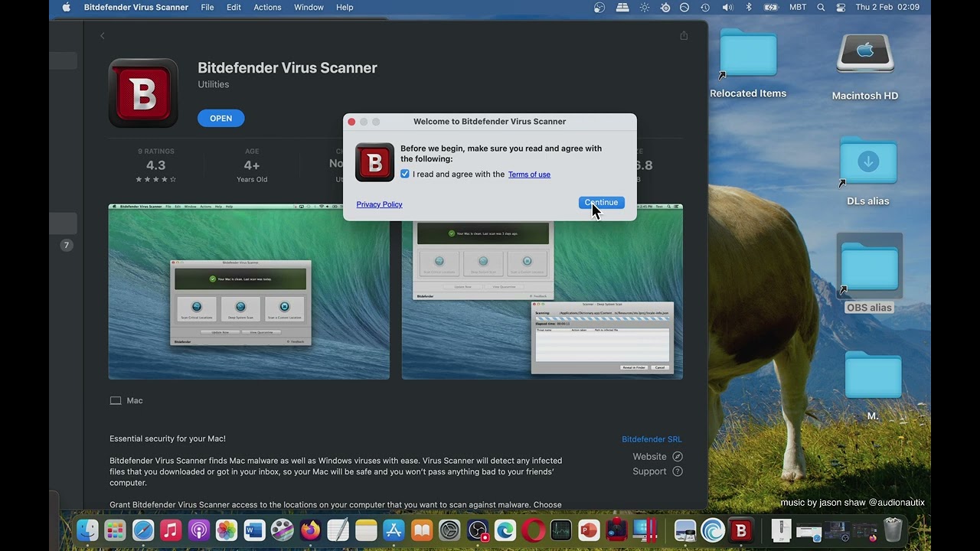Click the Time Machine menu bar icon
The width and height of the screenshot is (980, 551).
click(705, 8)
